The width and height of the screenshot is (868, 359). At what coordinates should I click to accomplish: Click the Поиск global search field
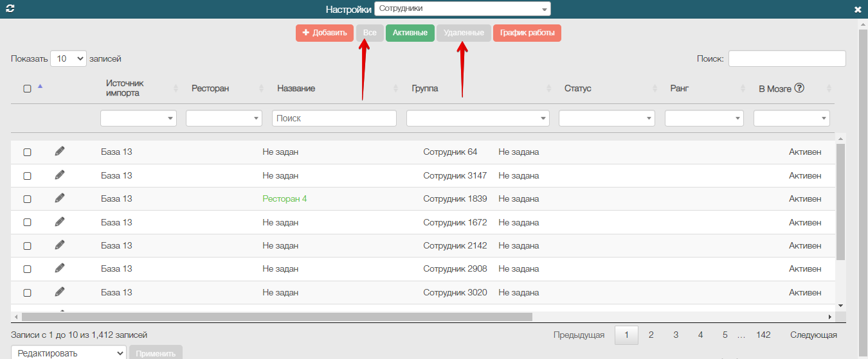coord(787,58)
